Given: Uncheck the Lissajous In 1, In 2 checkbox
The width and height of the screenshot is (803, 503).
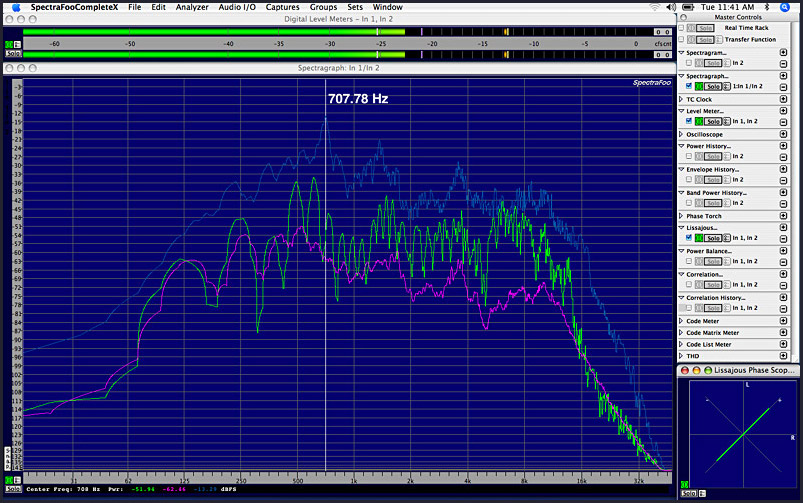Looking at the screenshot, I should pyautogui.click(x=689, y=238).
